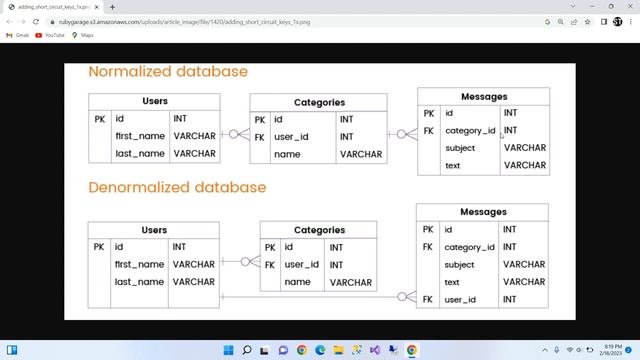Click 'user_id' in denormalized Categories table
Viewport: 640px width, 360px height.
coord(302,264)
